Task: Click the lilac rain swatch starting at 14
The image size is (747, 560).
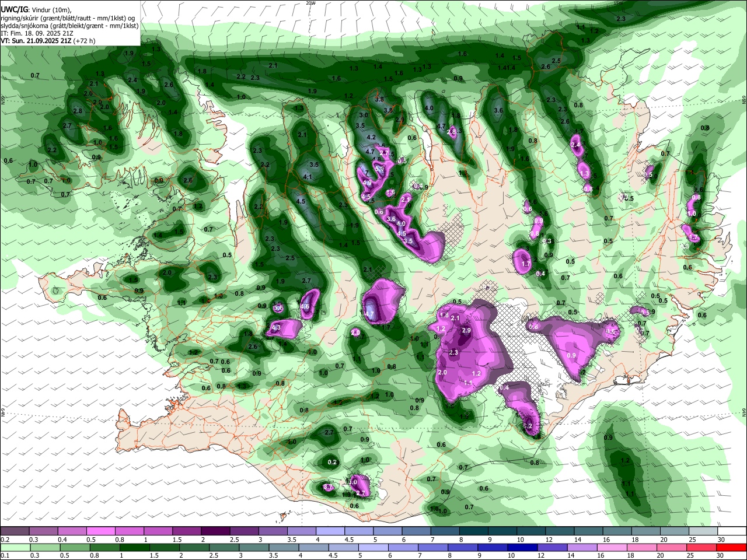Action: (x=582, y=547)
